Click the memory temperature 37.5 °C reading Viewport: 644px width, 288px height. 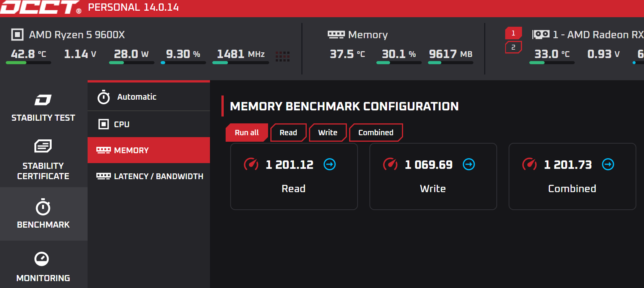pos(348,54)
